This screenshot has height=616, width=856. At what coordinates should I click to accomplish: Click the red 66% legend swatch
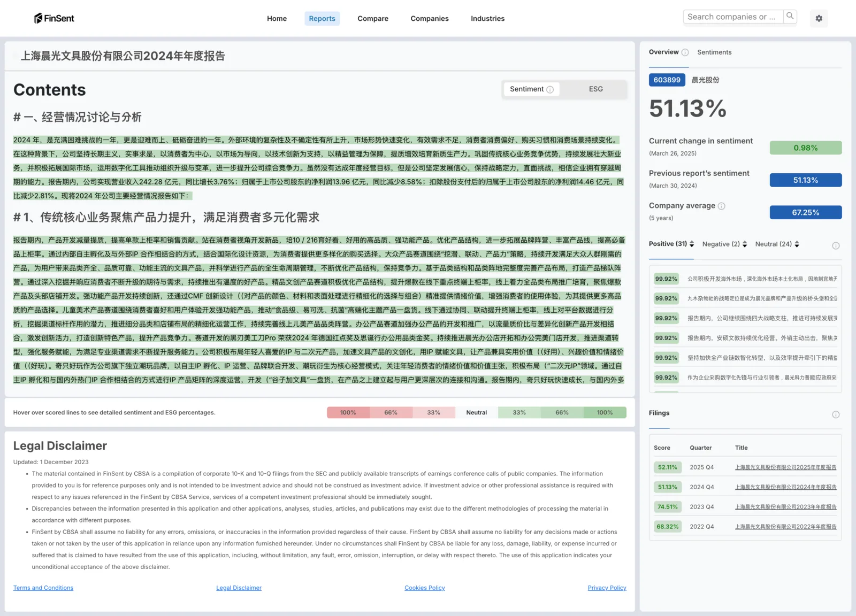(391, 412)
